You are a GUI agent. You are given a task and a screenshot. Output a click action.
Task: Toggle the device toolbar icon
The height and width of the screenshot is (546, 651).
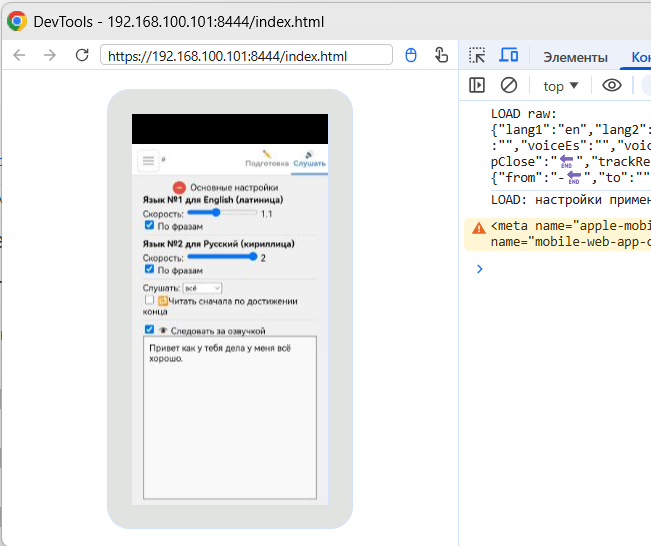[x=509, y=56]
